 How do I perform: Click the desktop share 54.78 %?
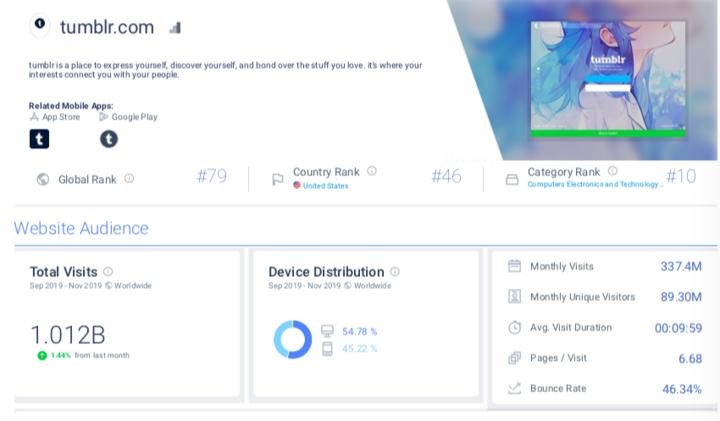point(360,331)
